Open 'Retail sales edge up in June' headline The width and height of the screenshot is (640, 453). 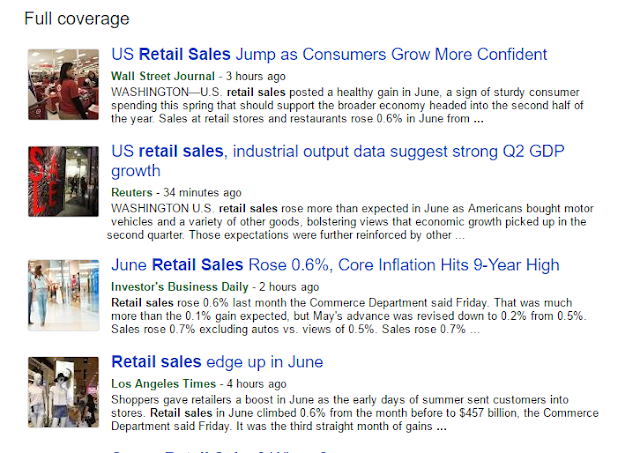[x=217, y=361]
